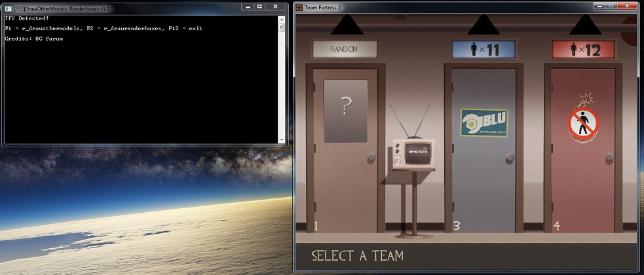Click the console scrollbar thumb

[281, 27]
